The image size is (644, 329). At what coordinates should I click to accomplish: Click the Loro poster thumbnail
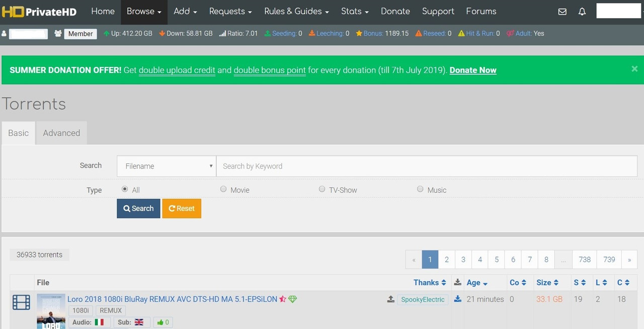pos(51,311)
